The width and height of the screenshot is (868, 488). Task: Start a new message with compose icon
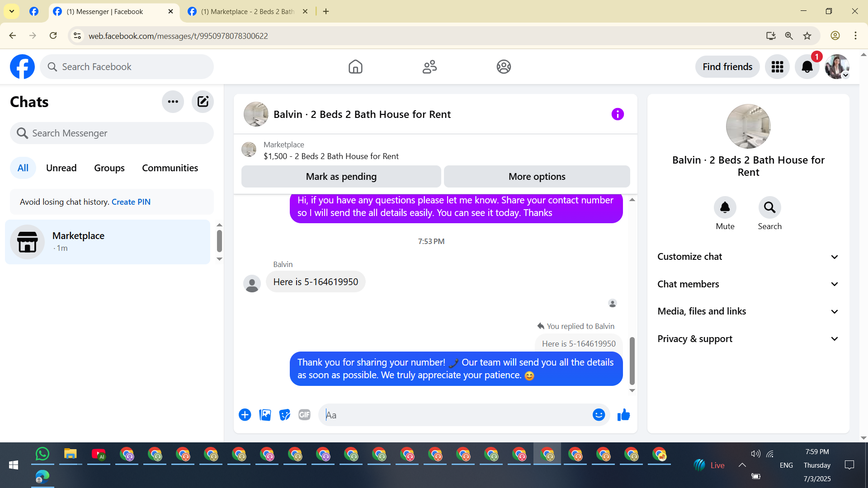point(203,102)
